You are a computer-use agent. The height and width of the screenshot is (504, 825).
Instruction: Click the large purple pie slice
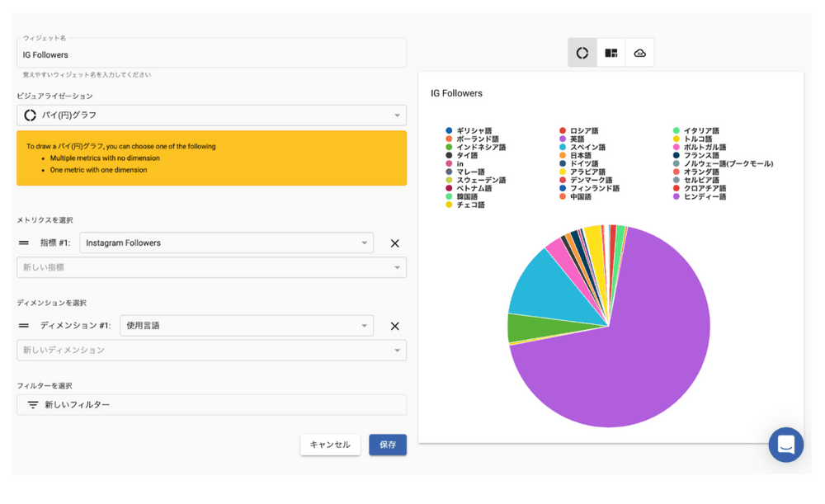[627, 355]
